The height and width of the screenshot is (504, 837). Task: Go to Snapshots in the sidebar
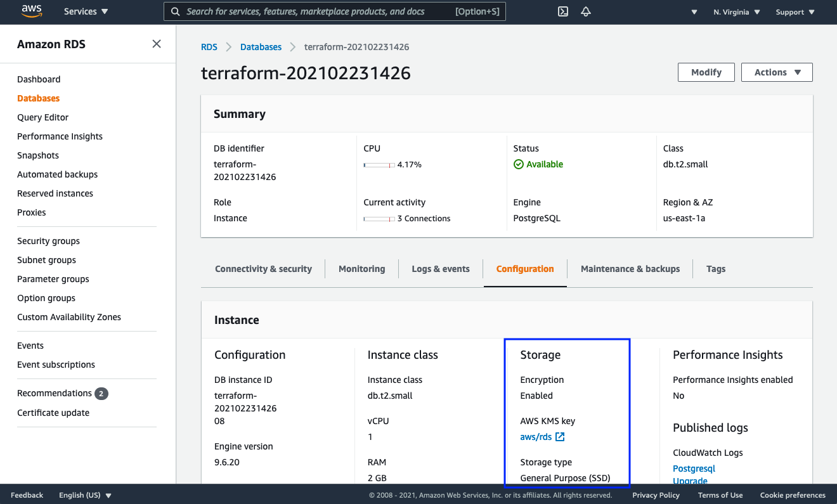(38, 155)
